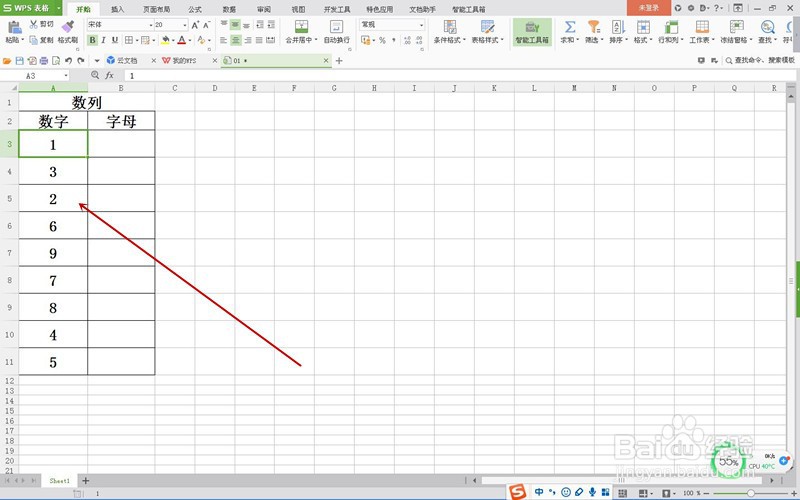800x500 pixels.
Task: Add a new document tab
Action: (339, 61)
